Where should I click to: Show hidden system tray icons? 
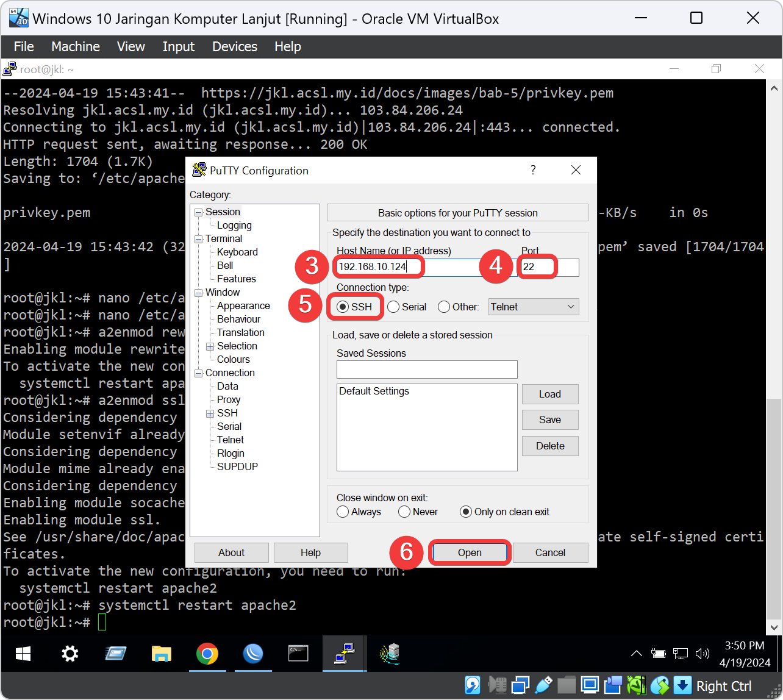636,654
